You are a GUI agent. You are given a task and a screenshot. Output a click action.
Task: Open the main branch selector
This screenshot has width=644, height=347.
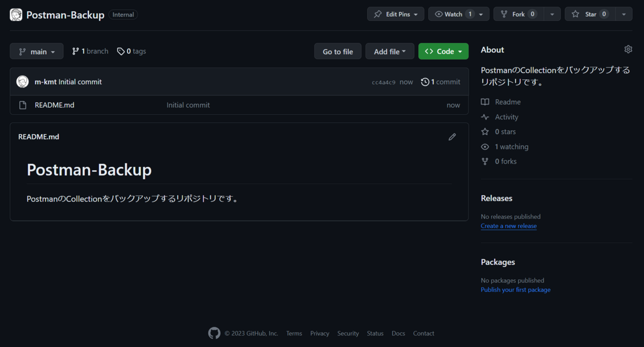36,51
